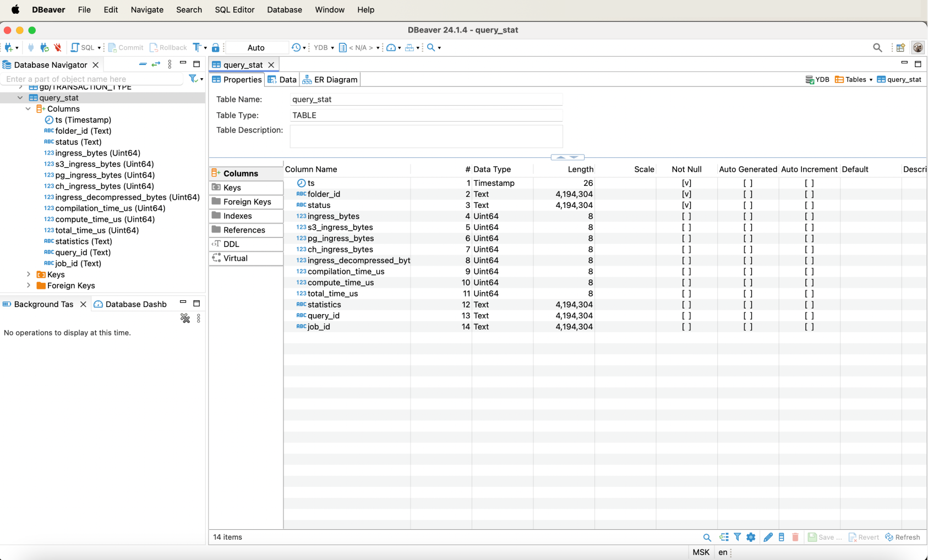Collapse the Columns node in navigator tree
The height and width of the screenshot is (560, 928).
[x=29, y=109]
